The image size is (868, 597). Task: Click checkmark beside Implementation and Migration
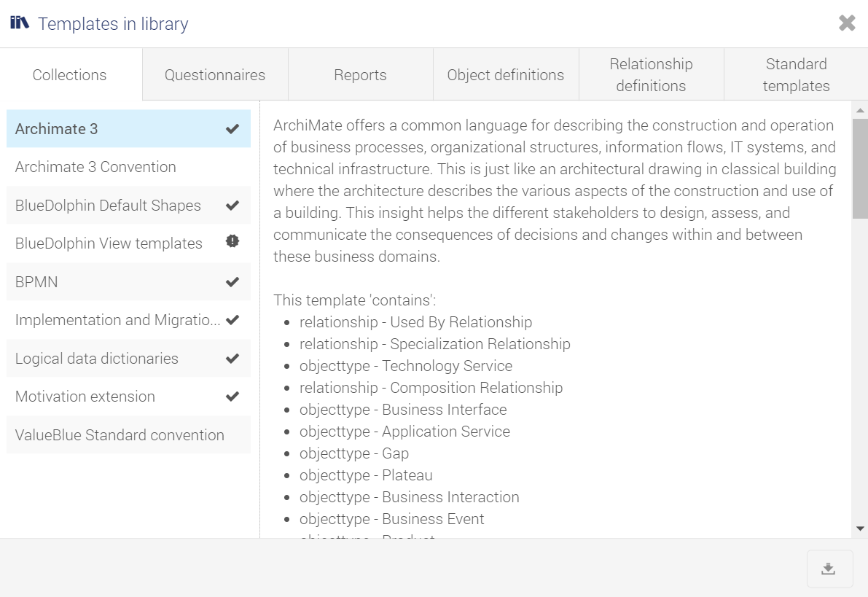pyautogui.click(x=232, y=320)
